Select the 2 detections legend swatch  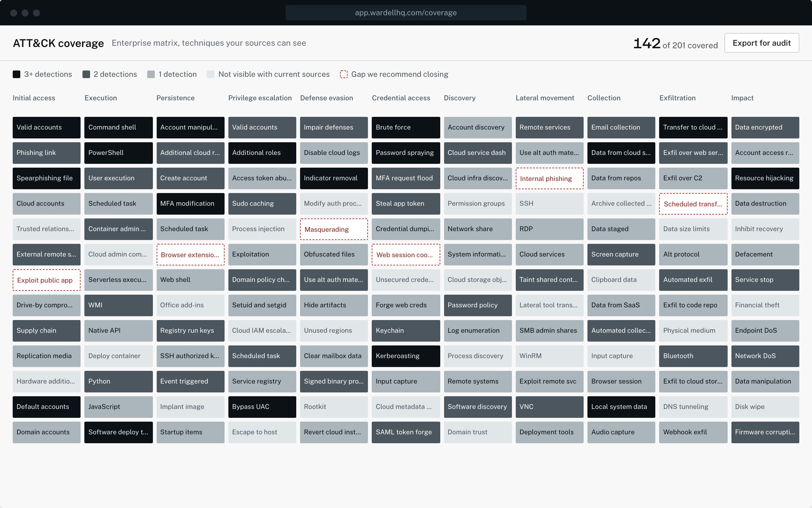click(x=86, y=74)
